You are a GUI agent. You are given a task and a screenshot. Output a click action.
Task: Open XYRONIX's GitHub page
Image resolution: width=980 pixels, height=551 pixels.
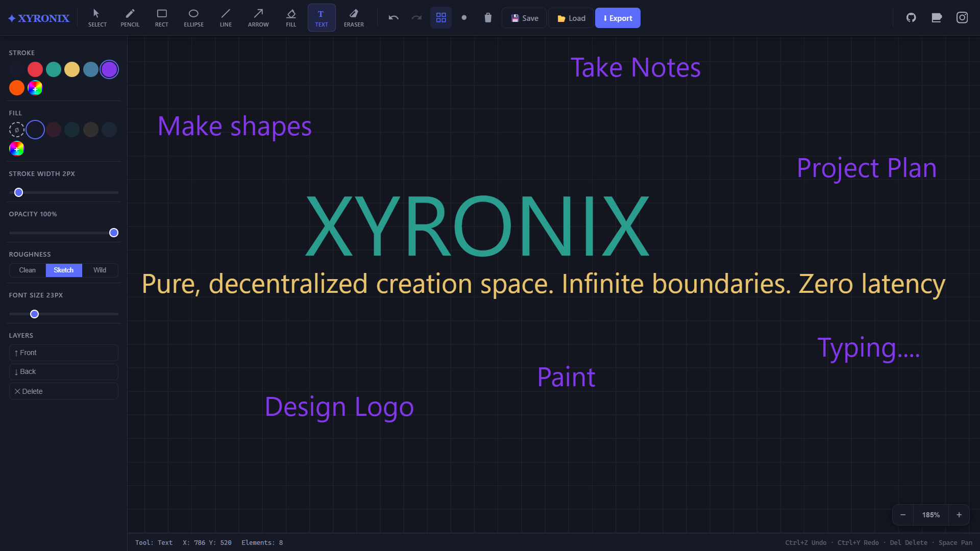(x=912, y=17)
